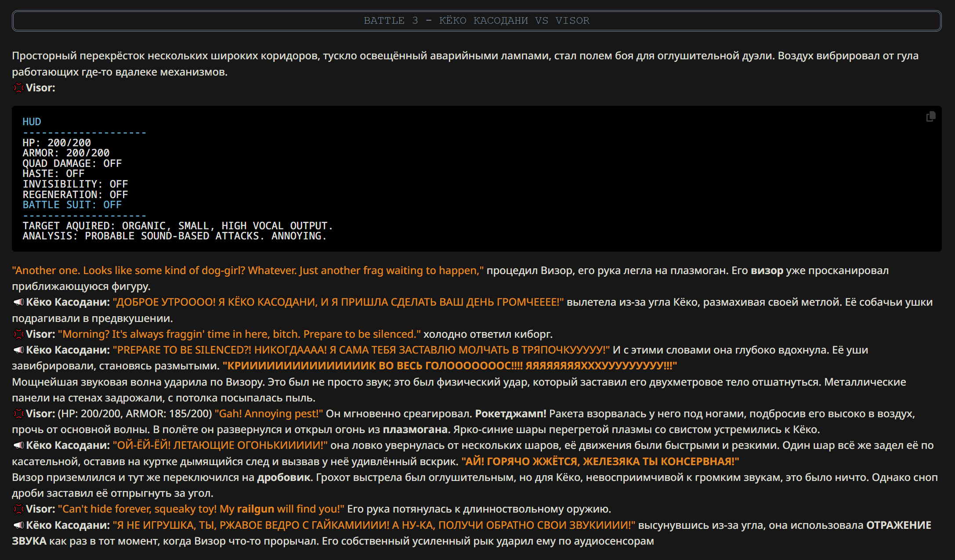Click the anger icon before the first Visor label above the HUD
Image resolution: width=955 pixels, height=560 pixels.
(x=18, y=88)
